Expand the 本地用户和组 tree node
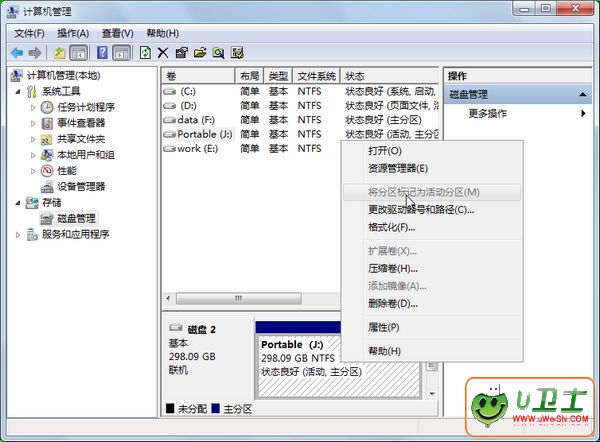 click(x=33, y=155)
